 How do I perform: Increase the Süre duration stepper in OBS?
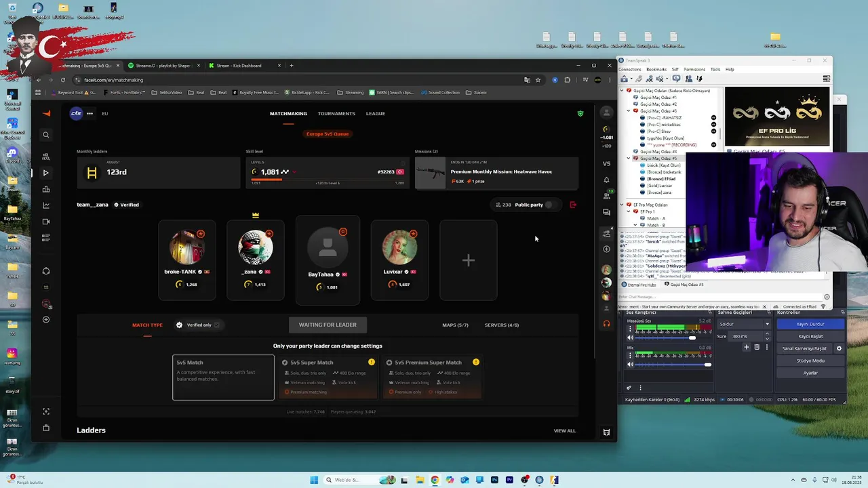768,335
